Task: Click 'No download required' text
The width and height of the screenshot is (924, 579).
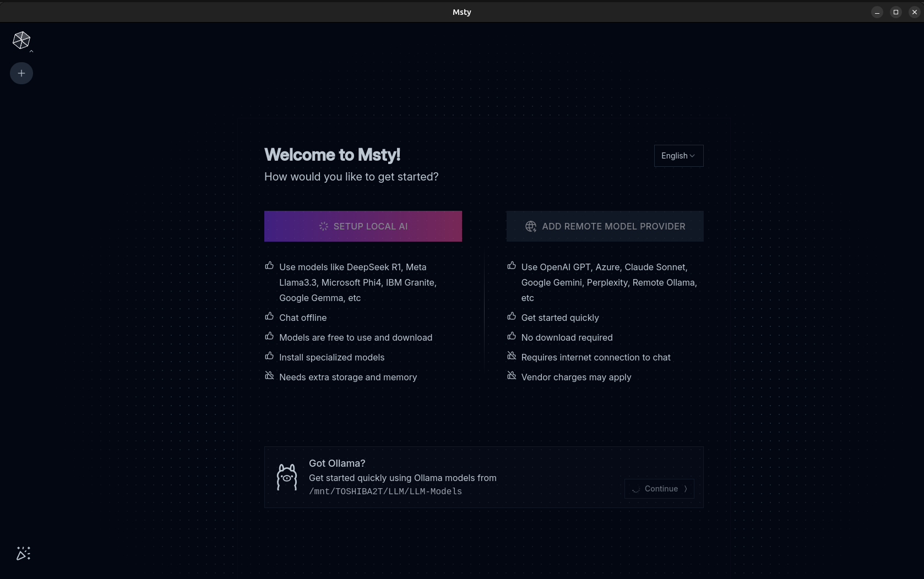Action: point(567,337)
